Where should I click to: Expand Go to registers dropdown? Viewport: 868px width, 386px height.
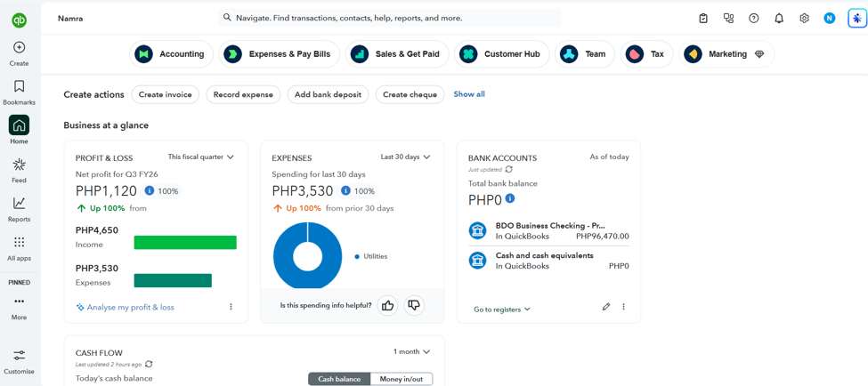click(x=502, y=310)
